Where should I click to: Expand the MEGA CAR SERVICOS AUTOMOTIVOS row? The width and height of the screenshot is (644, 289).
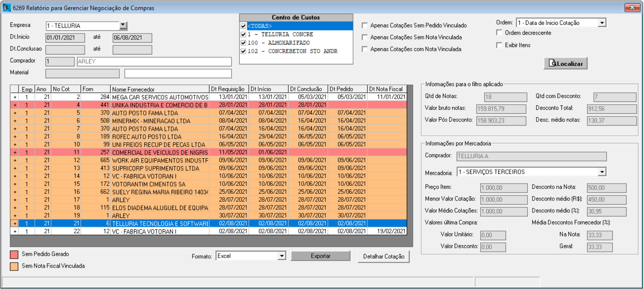(x=15, y=97)
